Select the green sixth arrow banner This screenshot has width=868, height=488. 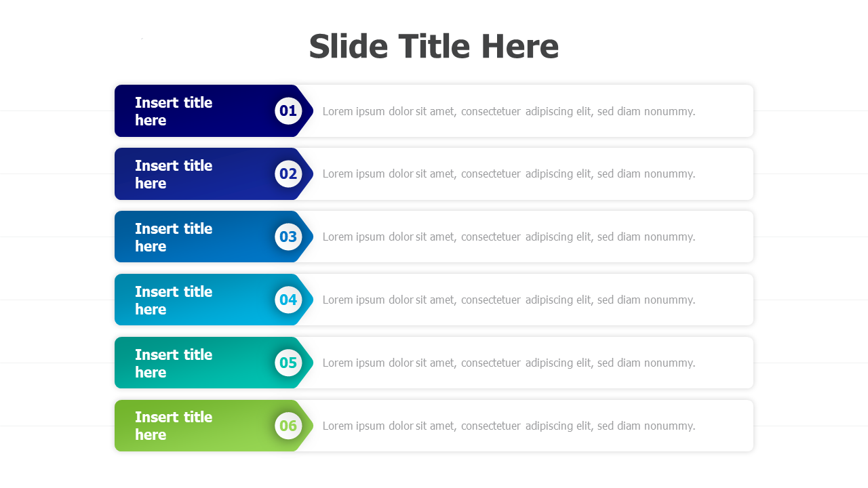[x=214, y=426]
